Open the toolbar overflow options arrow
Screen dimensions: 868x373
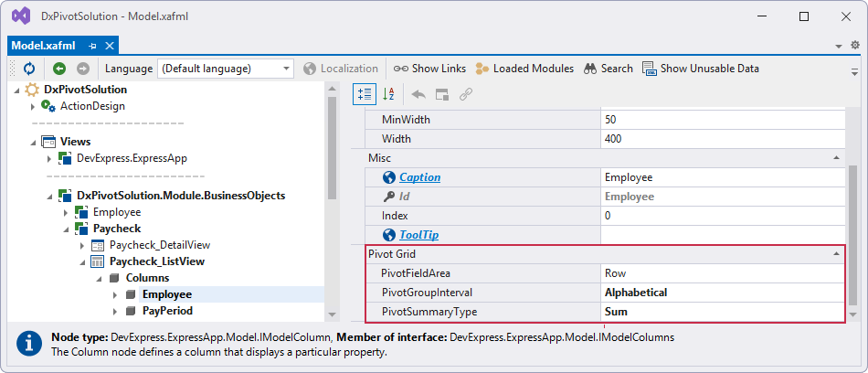[854, 71]
